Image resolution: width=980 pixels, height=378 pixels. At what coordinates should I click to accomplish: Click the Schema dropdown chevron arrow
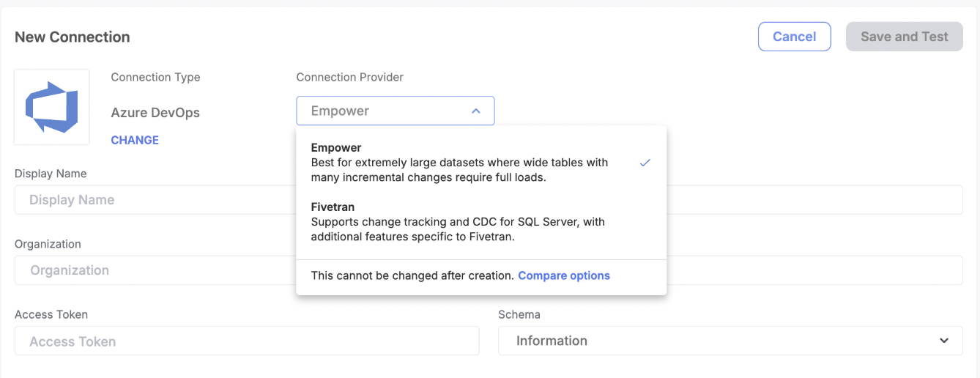coord(944,341)
